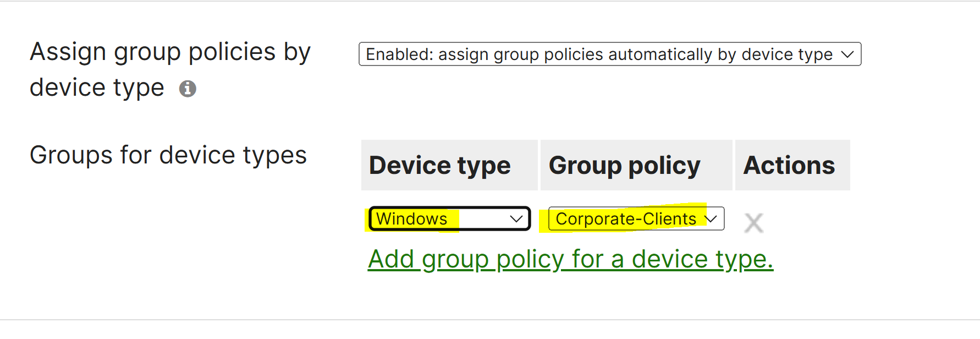Click the info icon beside device type label
This screenshot has width=980, height=339.
click(x=188, y=89)
